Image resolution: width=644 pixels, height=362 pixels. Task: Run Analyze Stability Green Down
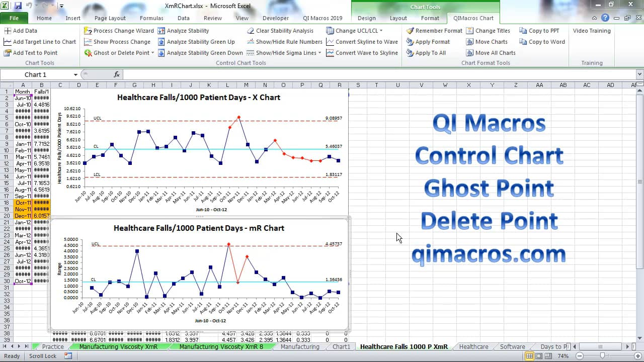(200, 53)
